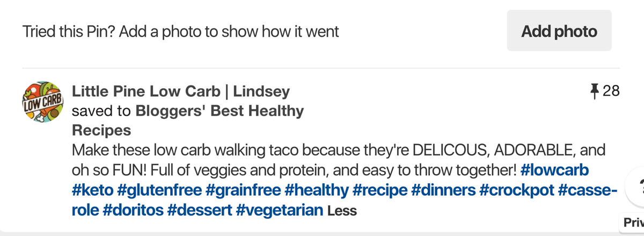Click the Add photo button
The image size is (644, 236).
tap(559, 31)
